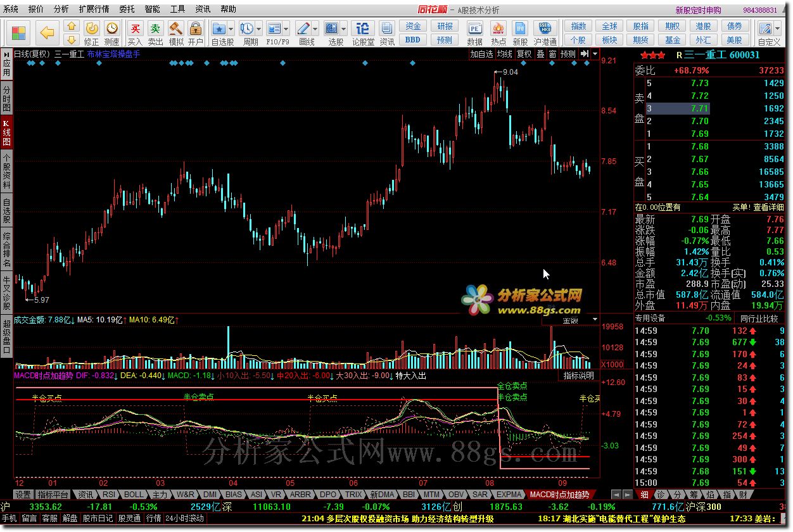Click the 新股 new stock icon
The height and width of the screenshot is (532, 793).
[x=520, y=33]
